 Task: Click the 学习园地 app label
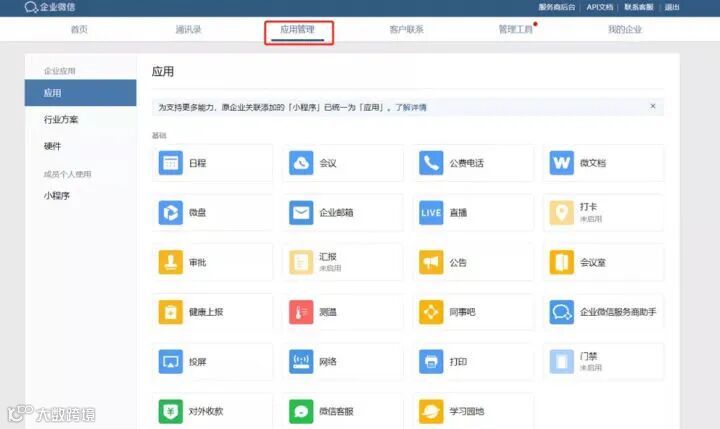pyautogui.click(x=466, y=411)
